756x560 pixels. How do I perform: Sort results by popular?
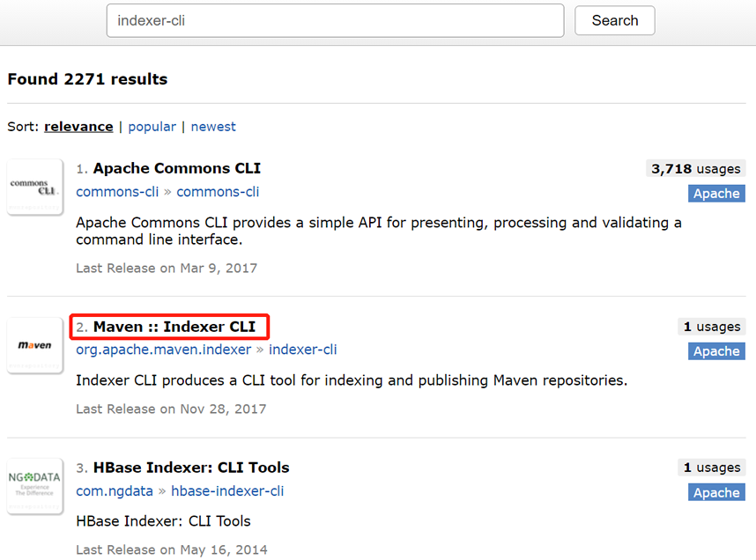[x=152, y=127]
